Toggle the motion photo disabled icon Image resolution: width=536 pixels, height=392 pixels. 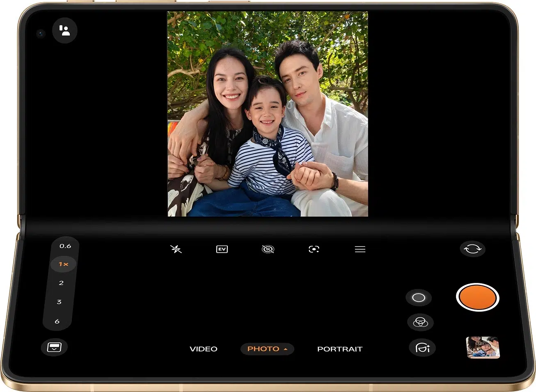click(268, 249)
